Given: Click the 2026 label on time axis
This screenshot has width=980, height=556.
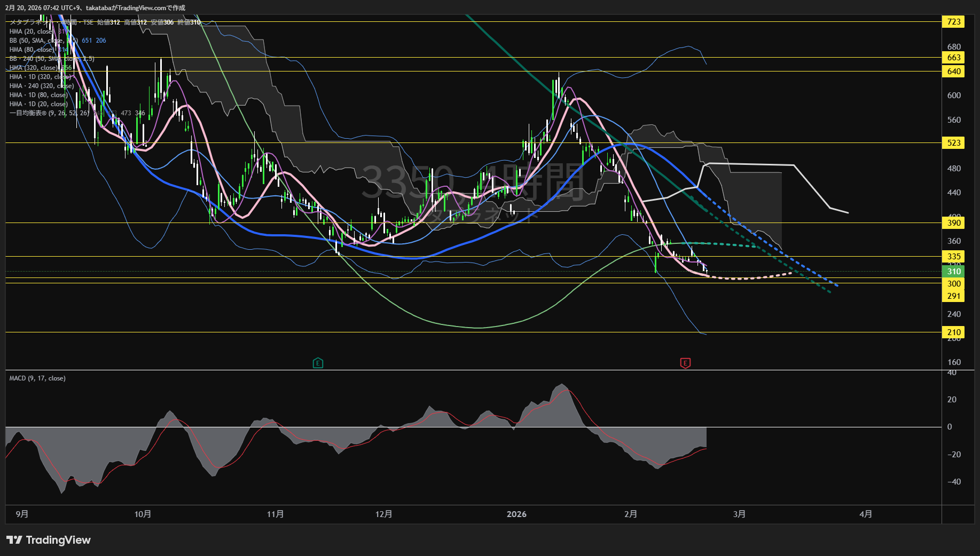Looking at the screenshot, I should click(x=516, y=514).
